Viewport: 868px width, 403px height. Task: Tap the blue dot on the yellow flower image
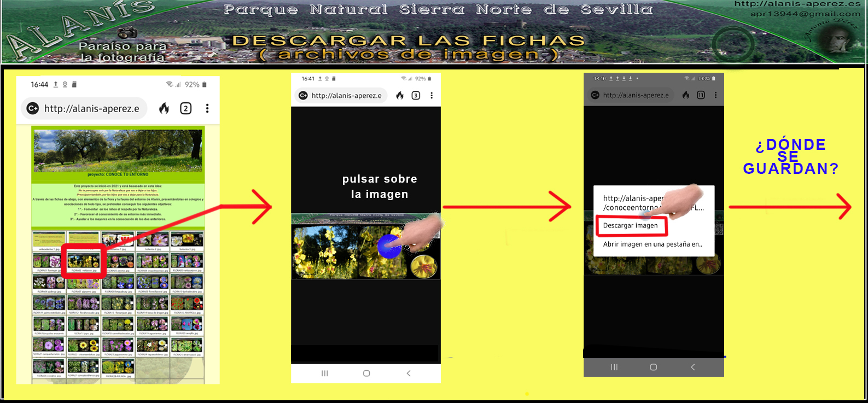point(389,247)
